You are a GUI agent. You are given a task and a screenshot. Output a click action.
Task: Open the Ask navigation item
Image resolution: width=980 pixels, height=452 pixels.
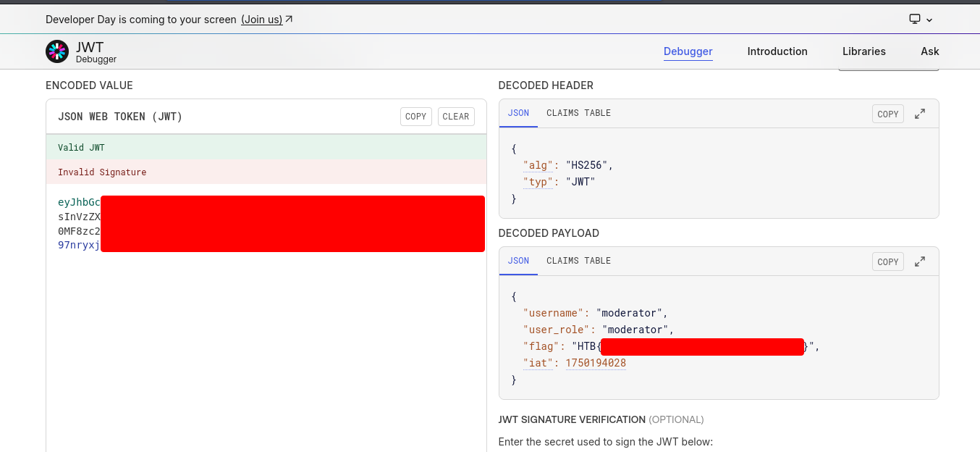929,51
